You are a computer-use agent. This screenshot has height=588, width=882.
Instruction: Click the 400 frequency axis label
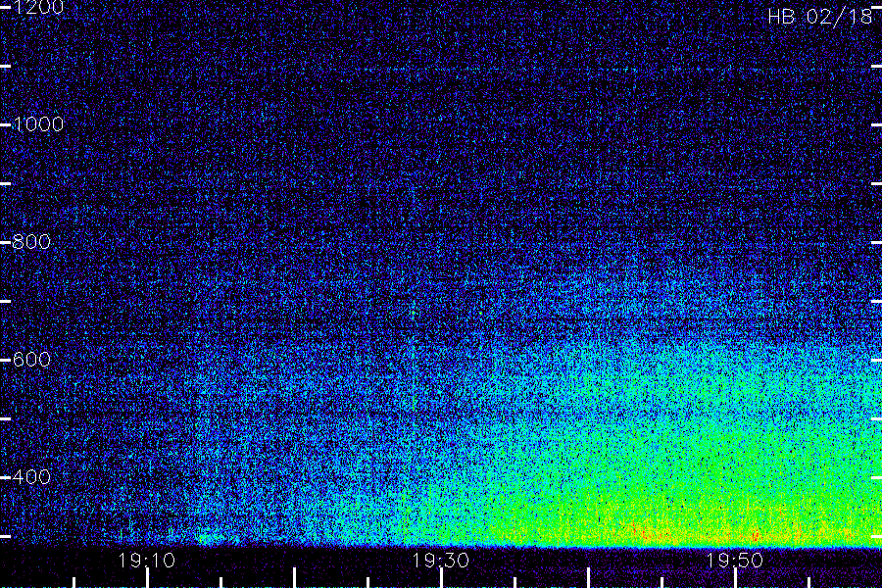pyautogui.click(x=31, y=477)
